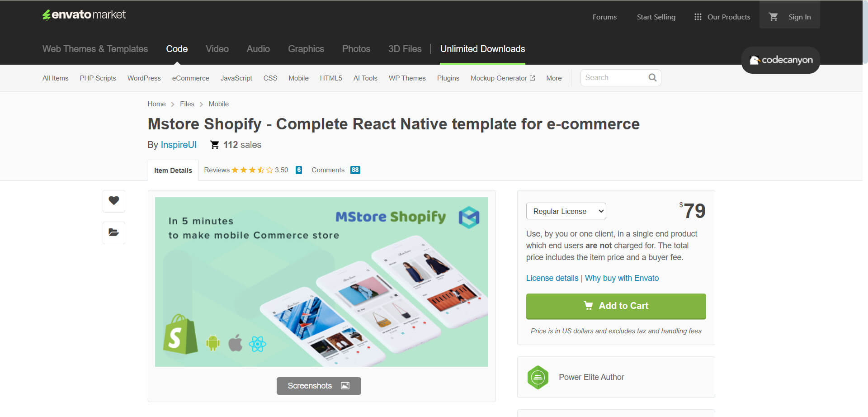Go to Mobile breadcrumb

218,104
